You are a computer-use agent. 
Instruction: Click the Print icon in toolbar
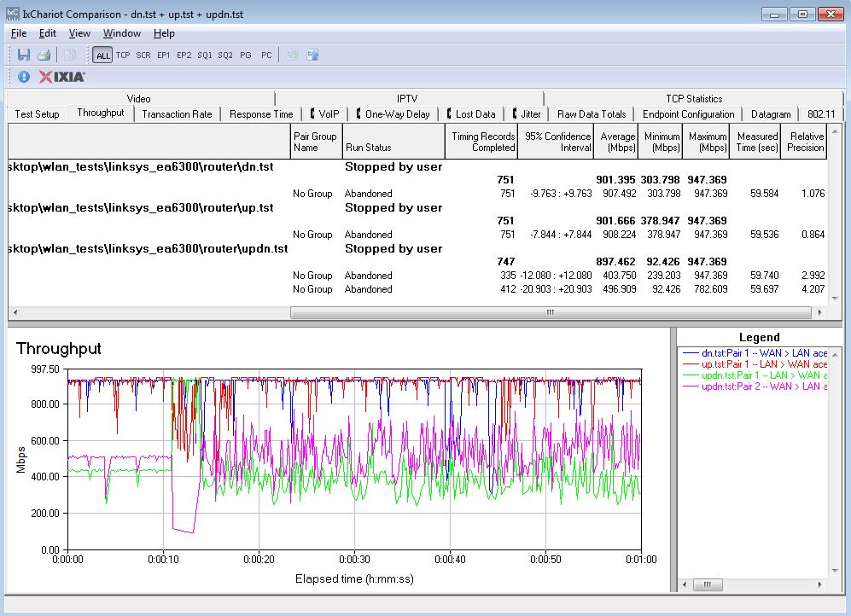pos(44,55)
